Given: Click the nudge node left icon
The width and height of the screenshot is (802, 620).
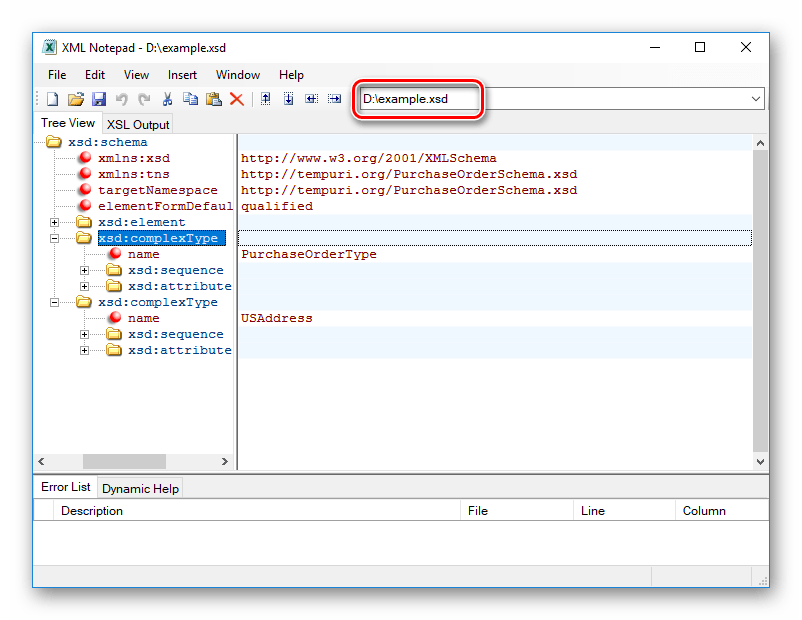Looking at the screenshot, I should tap(311, 99).
